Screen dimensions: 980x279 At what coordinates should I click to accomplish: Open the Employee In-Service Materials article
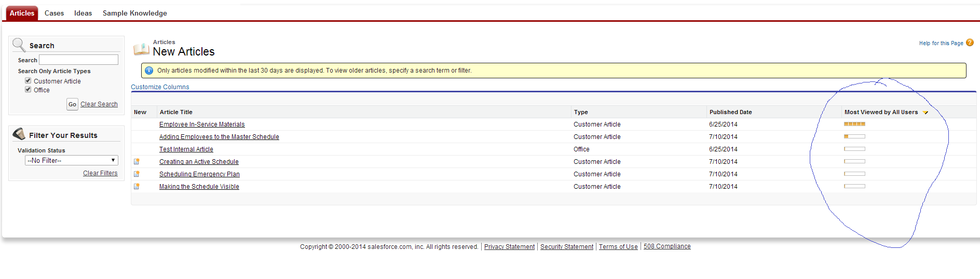[202, 124]
